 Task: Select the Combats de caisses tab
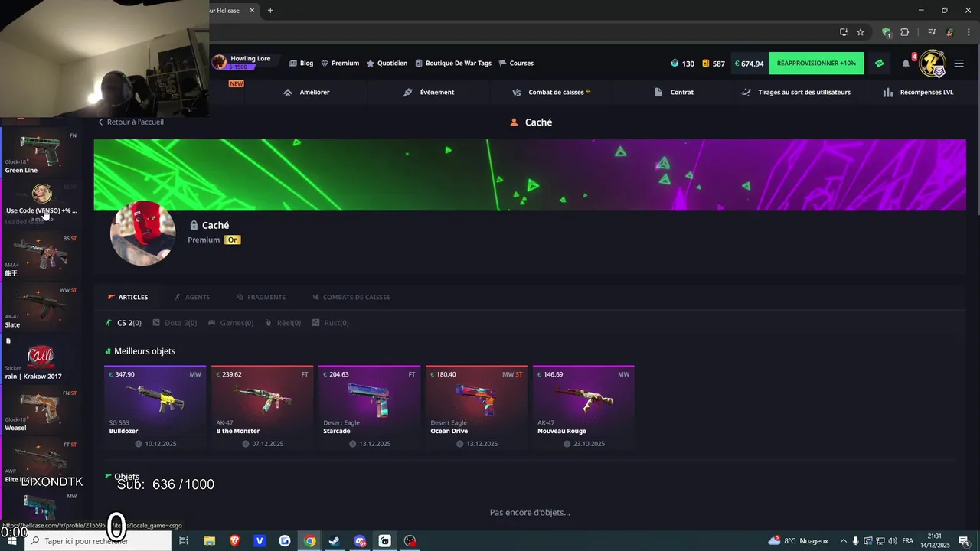point(351,297)
